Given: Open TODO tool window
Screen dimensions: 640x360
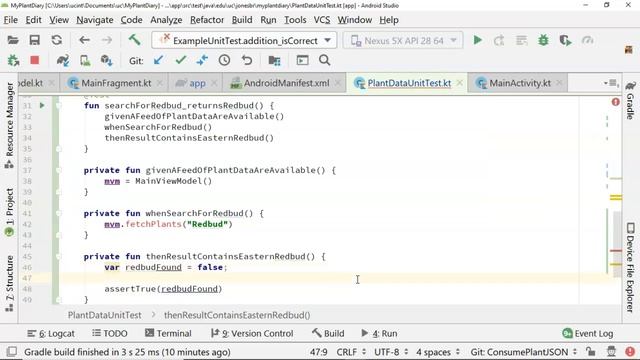Looking at the screenshot, I should click(x=110, y=333).
